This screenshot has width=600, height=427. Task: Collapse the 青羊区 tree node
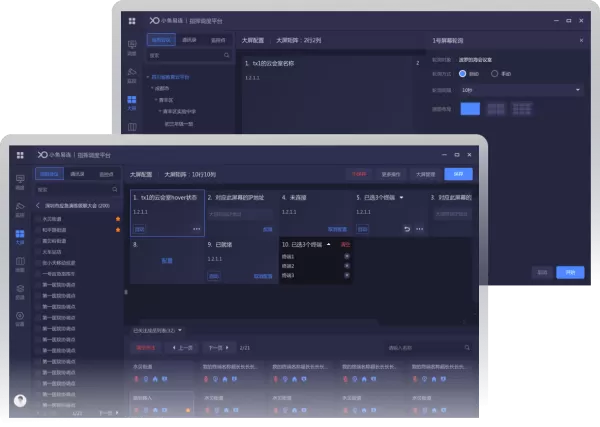point(156,99)
